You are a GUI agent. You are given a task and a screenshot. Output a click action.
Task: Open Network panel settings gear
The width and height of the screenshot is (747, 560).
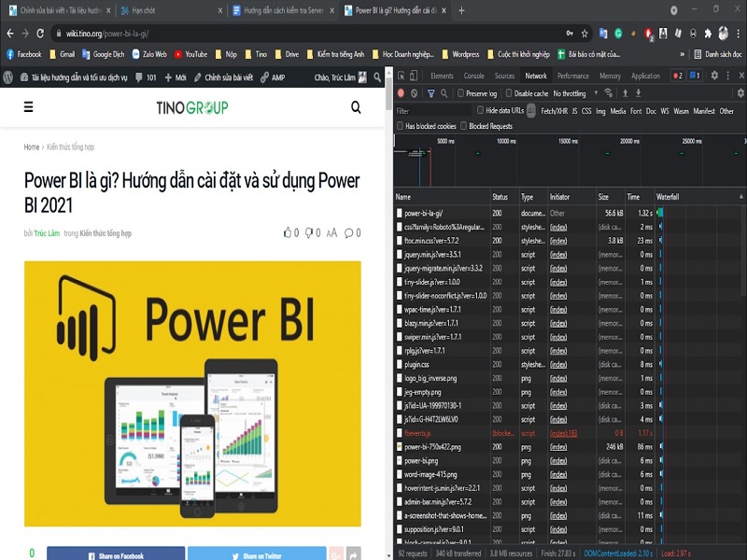point(740,93)
